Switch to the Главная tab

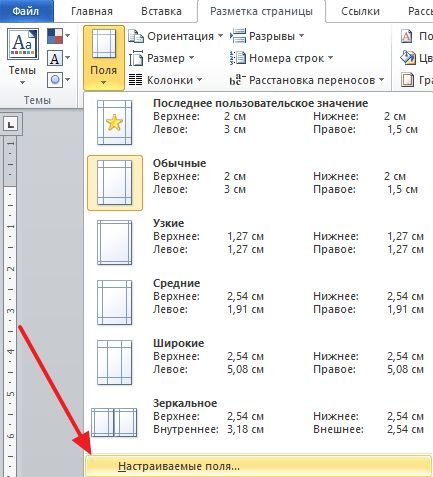(x=92, y=11)
